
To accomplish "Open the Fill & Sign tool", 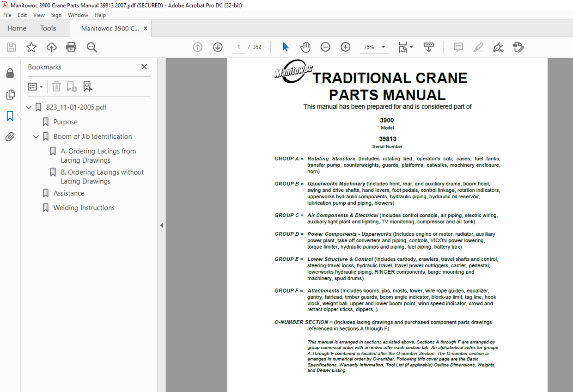I will [x=498, y=47].
